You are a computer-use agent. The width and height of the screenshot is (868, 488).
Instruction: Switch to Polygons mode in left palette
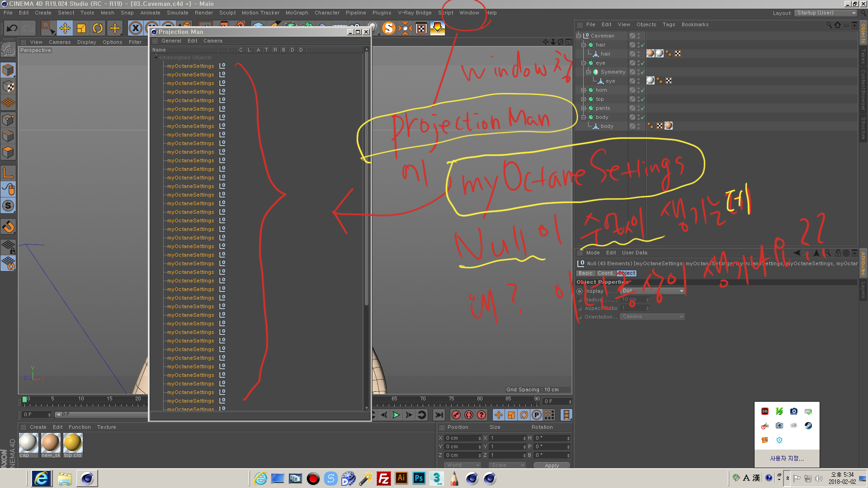[x=8, y=152]
